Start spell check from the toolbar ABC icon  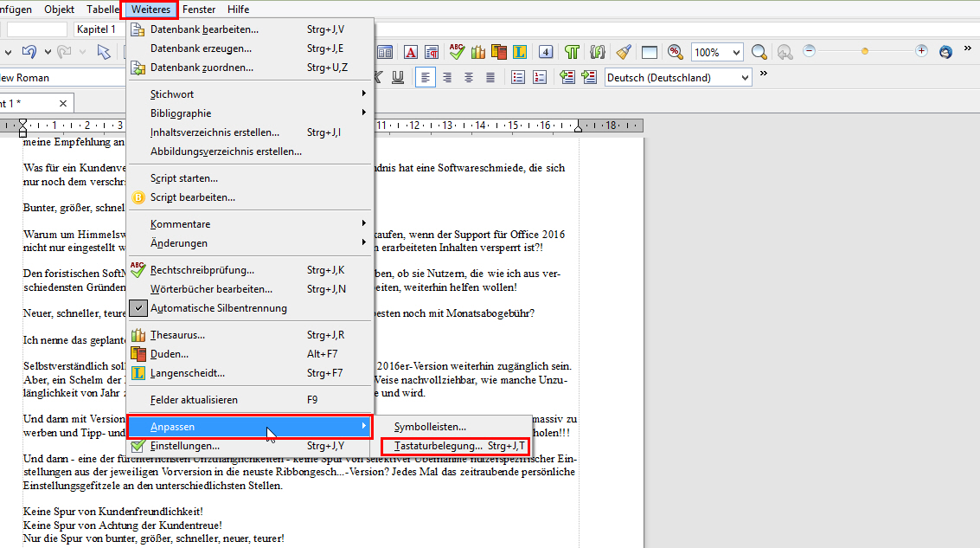456,52
